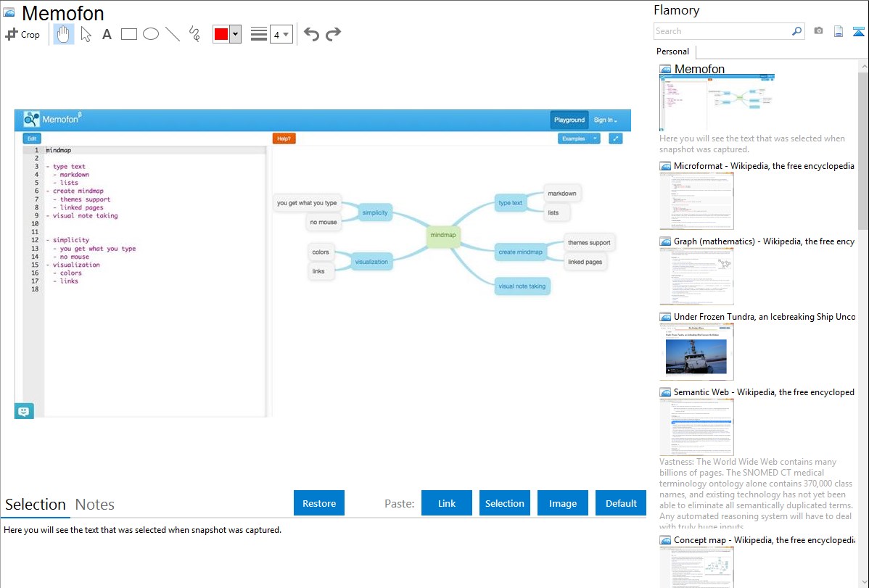The image size is (869, 588).
Task: Pick the rectangle shape tool
Action: coord(129,34)
